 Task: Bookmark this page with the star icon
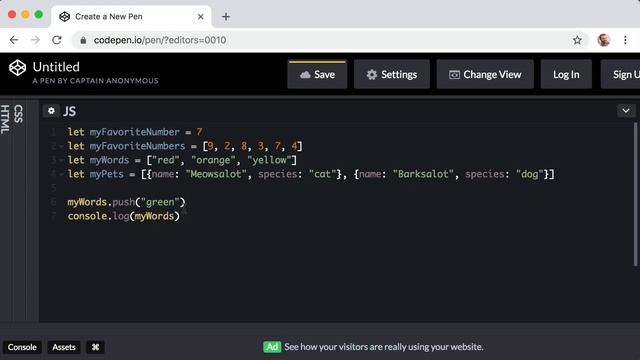(577, 40)
